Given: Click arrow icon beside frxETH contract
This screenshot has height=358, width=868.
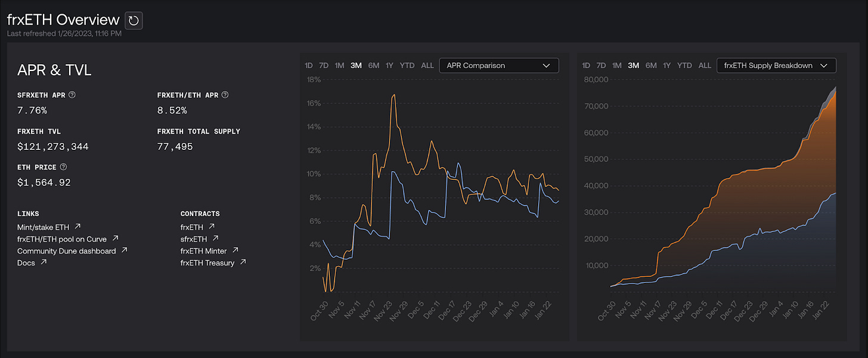Looking at the screenshot, I should coord(212,227).
